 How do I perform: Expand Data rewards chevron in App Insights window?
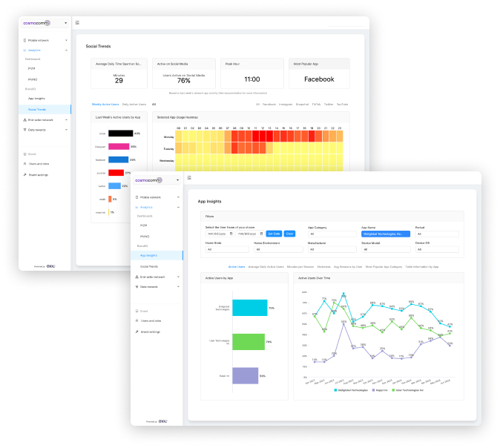coord(178,286)
